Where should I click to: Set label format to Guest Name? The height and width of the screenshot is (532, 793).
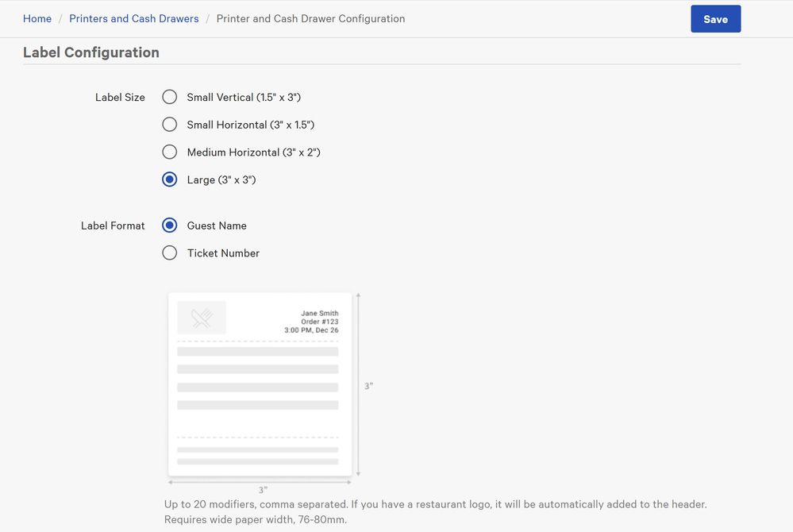coord(169,226)
